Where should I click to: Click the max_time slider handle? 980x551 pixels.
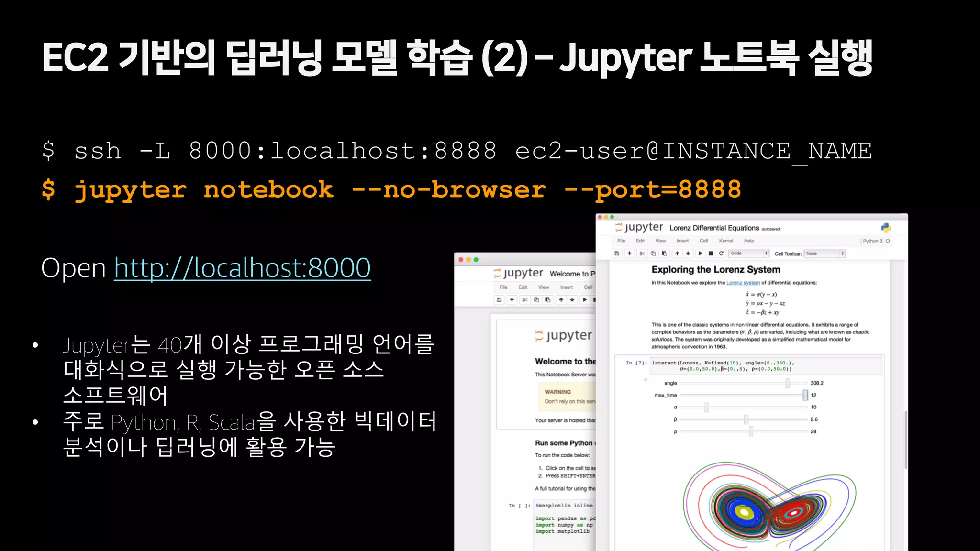(x=805, y=395)
